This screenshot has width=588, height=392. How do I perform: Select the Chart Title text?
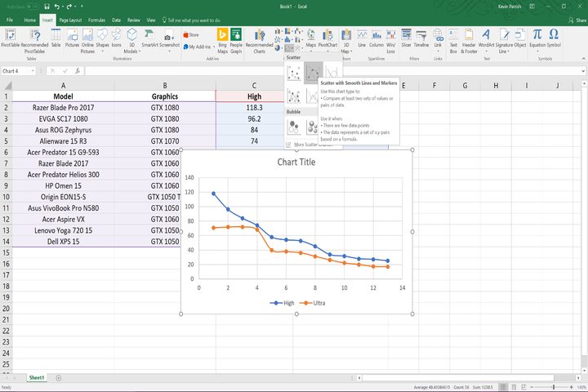point(296,162)
